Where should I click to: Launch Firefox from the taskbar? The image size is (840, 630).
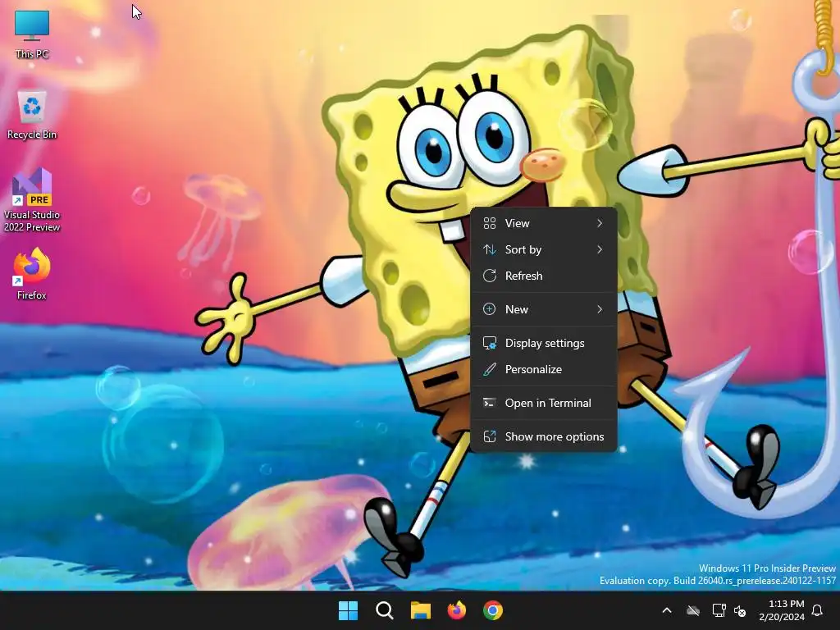pyautogui.click(x=456, y=610)
